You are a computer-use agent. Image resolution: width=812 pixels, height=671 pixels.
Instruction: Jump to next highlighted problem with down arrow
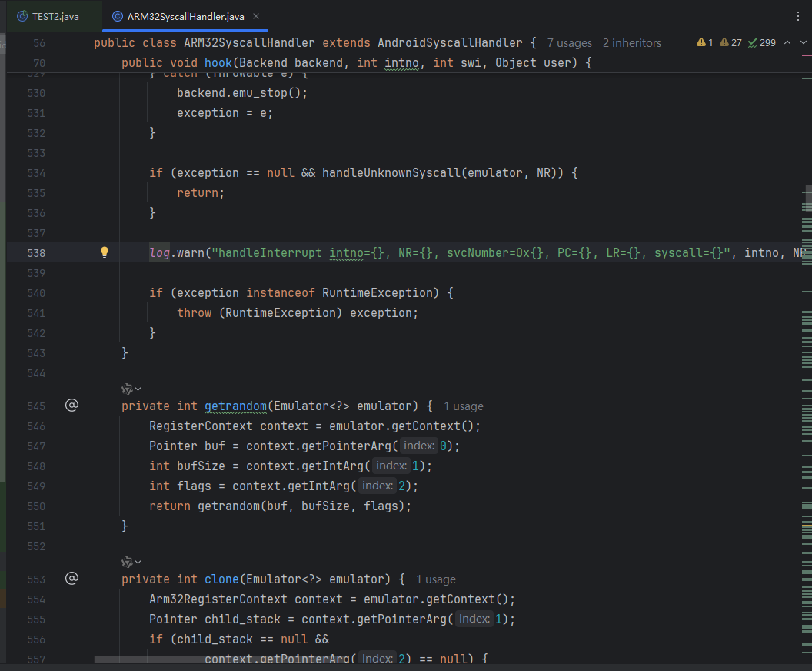pos(804,43)
